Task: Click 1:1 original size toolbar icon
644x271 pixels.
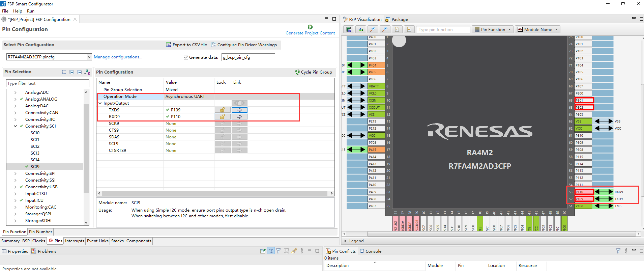Action: 397,29
